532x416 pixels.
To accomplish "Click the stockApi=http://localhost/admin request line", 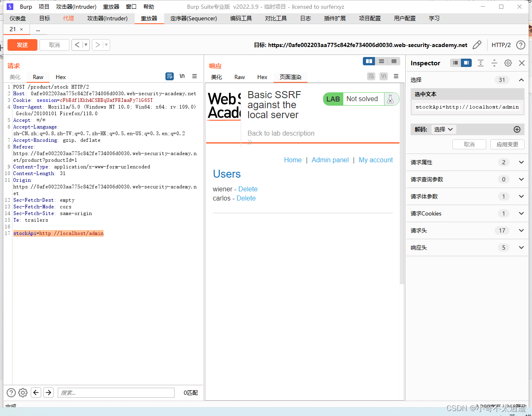I will click(58, 233).
